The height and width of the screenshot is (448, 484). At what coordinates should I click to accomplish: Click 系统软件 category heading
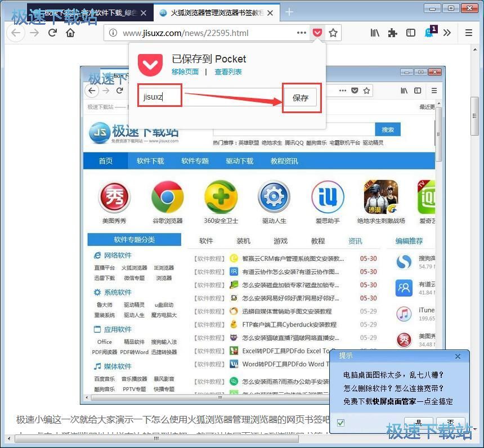click(118, 293)
